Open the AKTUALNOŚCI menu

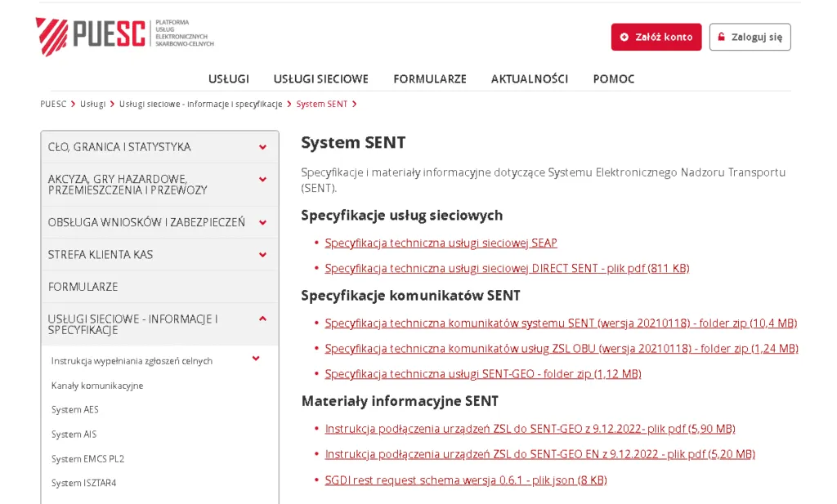(530, 79)
